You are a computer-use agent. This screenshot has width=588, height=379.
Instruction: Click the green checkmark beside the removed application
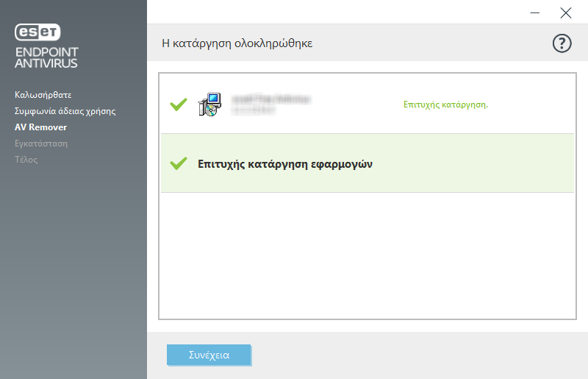coord(179,105)
